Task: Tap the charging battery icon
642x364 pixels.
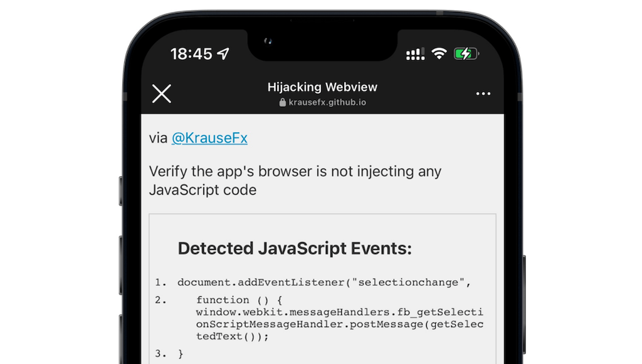Action: coord(466,54)
